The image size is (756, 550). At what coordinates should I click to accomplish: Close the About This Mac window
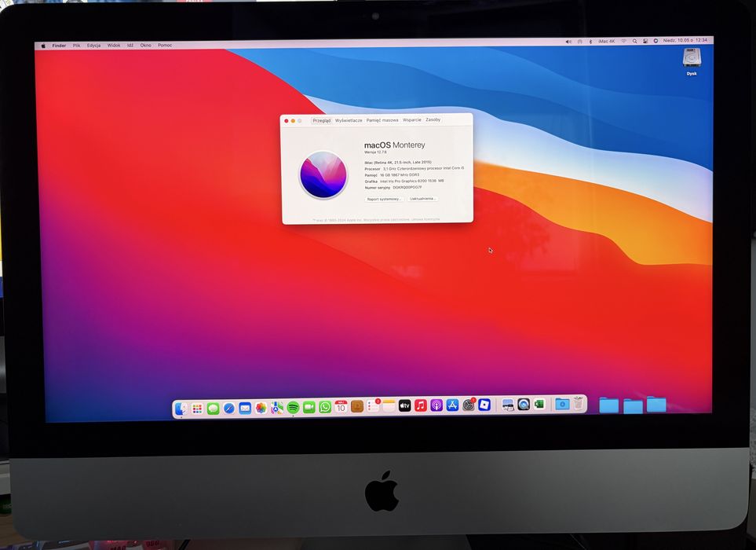(x=287, y=121)
